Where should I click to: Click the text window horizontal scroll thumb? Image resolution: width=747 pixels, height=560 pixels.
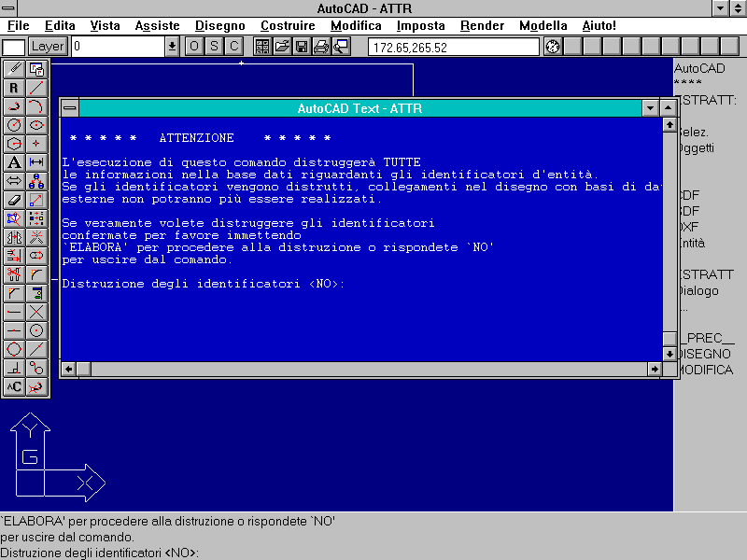(x=84, y=369)
